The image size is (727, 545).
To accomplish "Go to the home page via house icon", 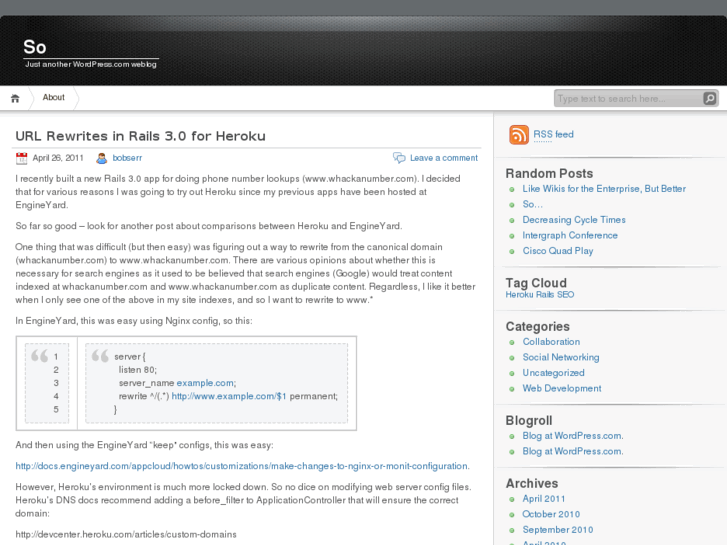I will [x=15, y=98].
